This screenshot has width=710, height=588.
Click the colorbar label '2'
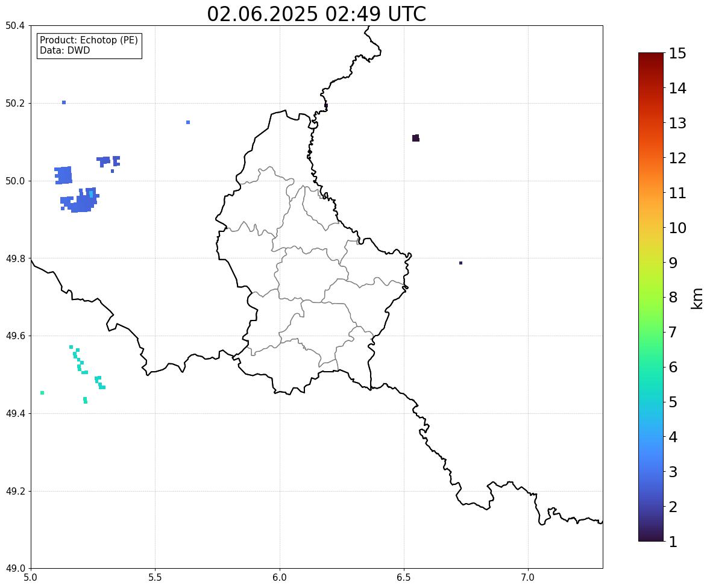(x=673, y=507)
